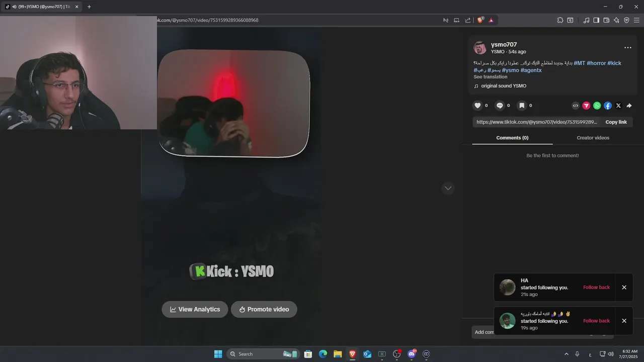
Task: Close the YSMO TikTok browser tab
Action: click(x=76, y=7)
